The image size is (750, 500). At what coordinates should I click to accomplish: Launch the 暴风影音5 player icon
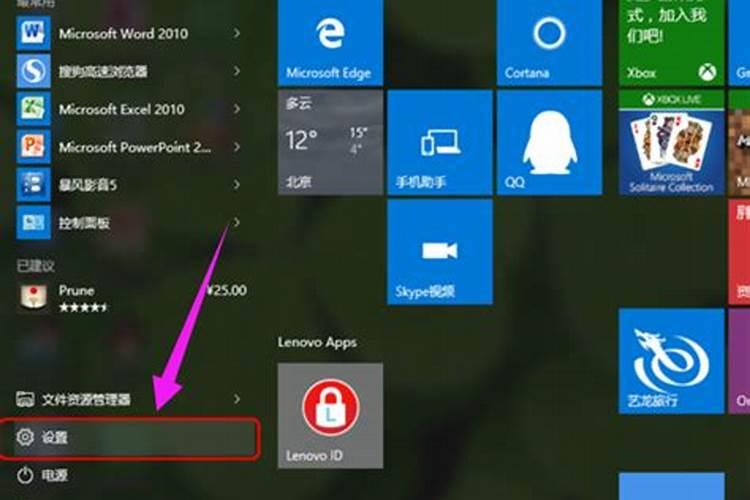coord(33,184)
